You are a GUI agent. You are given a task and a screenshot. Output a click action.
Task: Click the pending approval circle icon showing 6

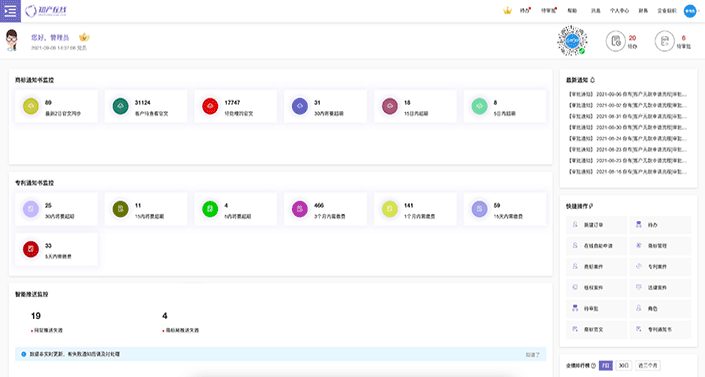(664, 41)
